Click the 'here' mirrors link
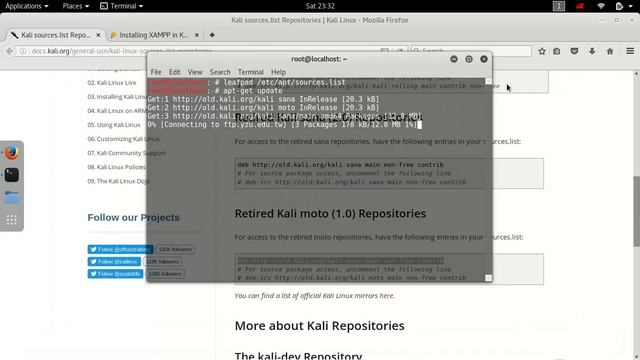Viewport: 640px width, 360px height. click(387, 296)
